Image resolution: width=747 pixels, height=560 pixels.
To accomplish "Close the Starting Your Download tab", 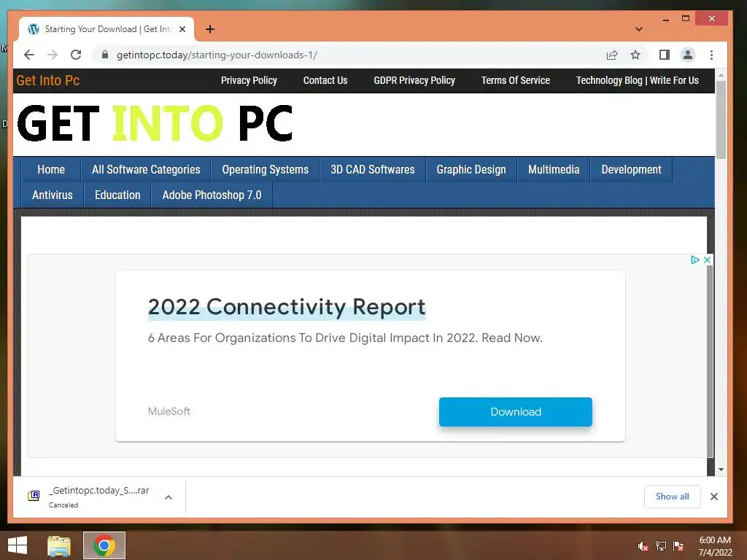I will [182, 29].
